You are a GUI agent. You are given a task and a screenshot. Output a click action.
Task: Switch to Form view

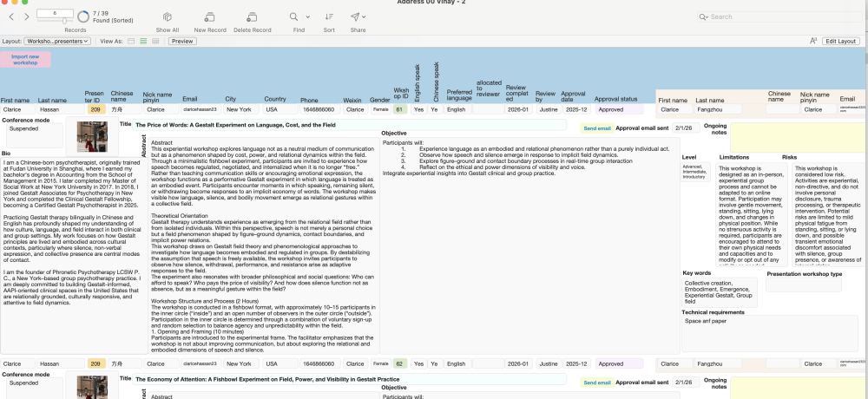click(x=131, y=41)
